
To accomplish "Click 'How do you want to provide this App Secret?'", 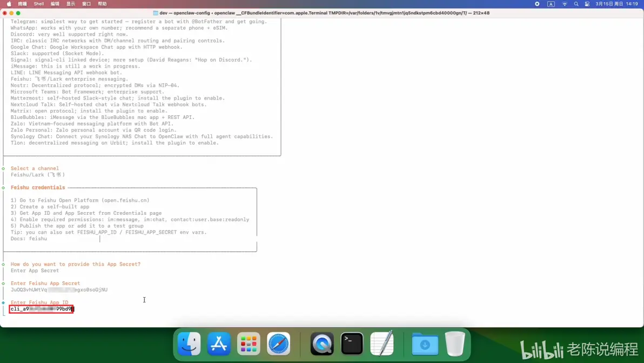I will (76, 264).
